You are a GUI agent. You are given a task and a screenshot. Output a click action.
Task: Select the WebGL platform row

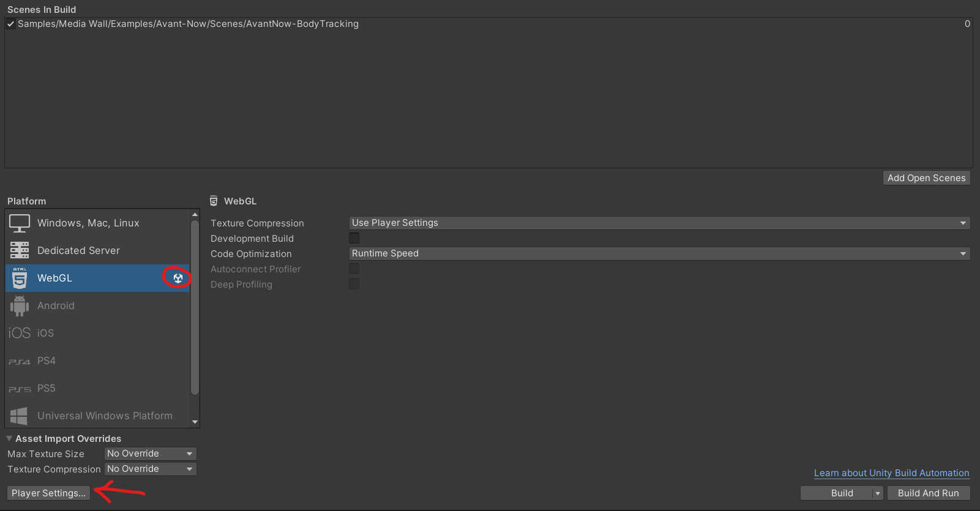click(x=98, y=278)
